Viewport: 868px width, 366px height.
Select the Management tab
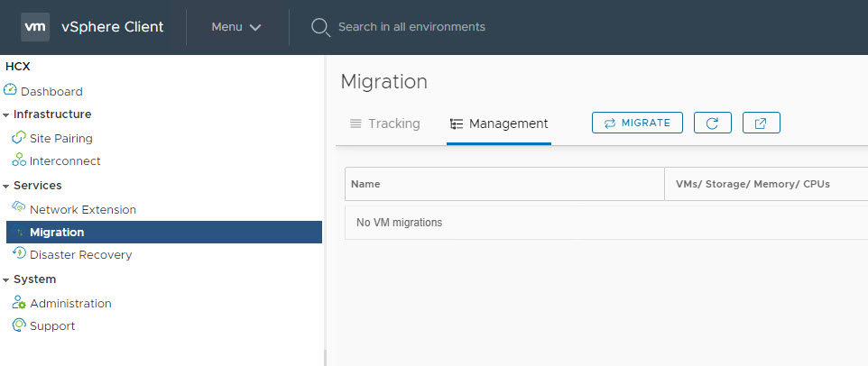click(x=499, y=124)
